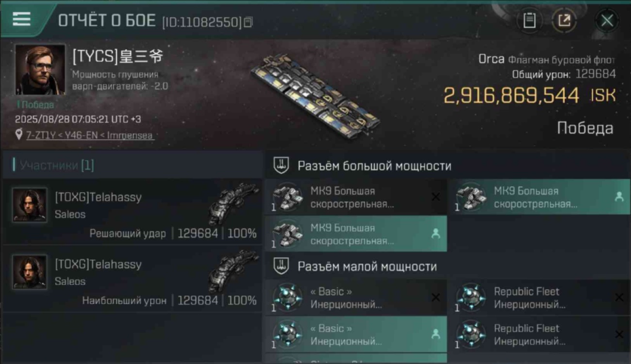The image size is (631, 364).
Task: Open Telahassy's Наибольший урон entry
Action: [132, 278]
